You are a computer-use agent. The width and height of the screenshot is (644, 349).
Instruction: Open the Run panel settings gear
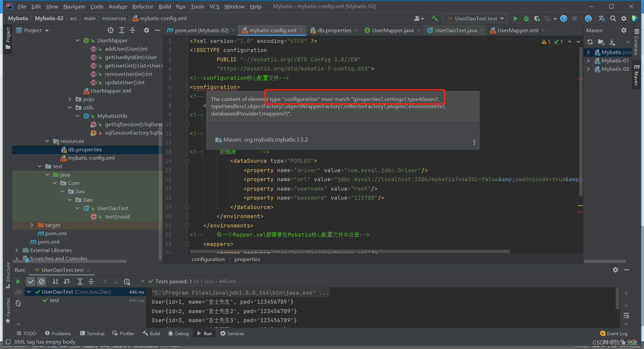615,270
